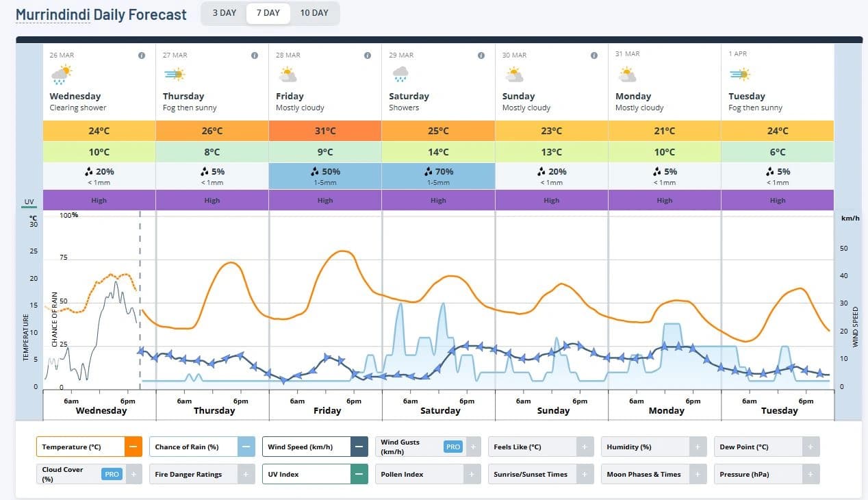
Task: Enable the Wind Gusts (km/h) layer
Action: click(x=473, y=447)
